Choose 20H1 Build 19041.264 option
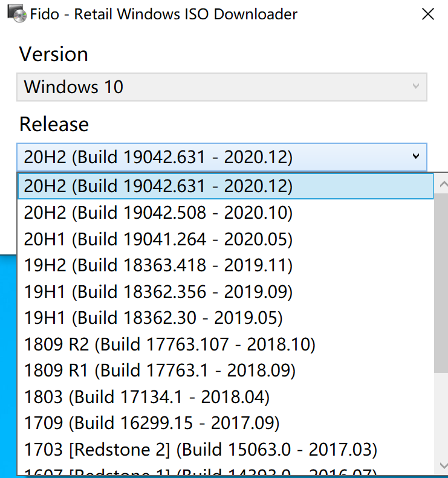Viewport: 448px width, 478px height. tap(226, 239)
